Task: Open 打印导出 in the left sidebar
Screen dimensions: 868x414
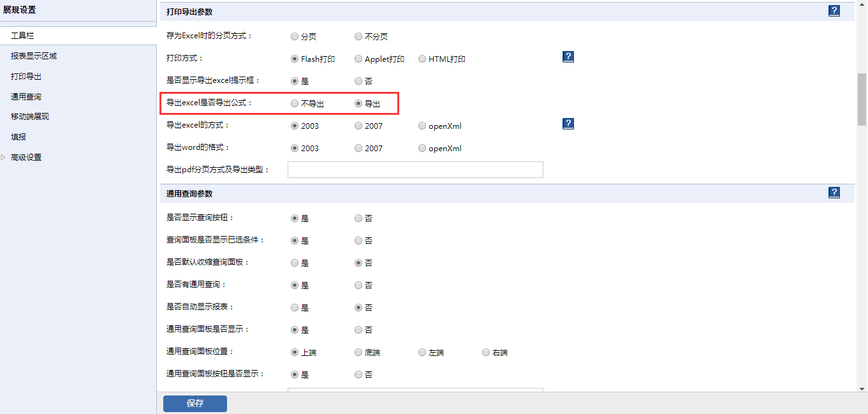Action: (26, 77)
